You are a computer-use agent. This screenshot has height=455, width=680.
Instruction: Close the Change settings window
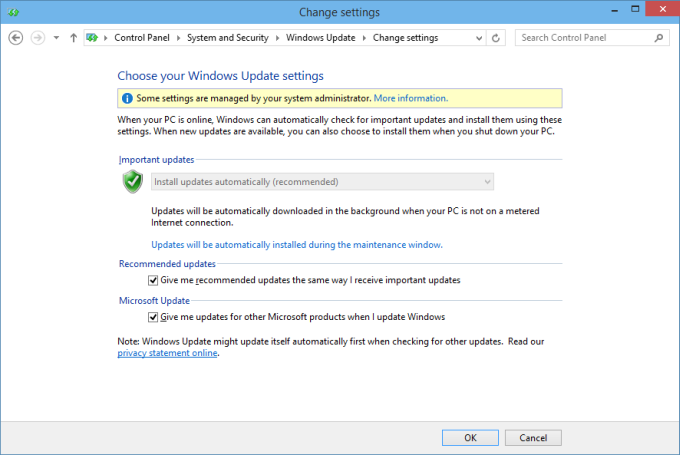662,9
